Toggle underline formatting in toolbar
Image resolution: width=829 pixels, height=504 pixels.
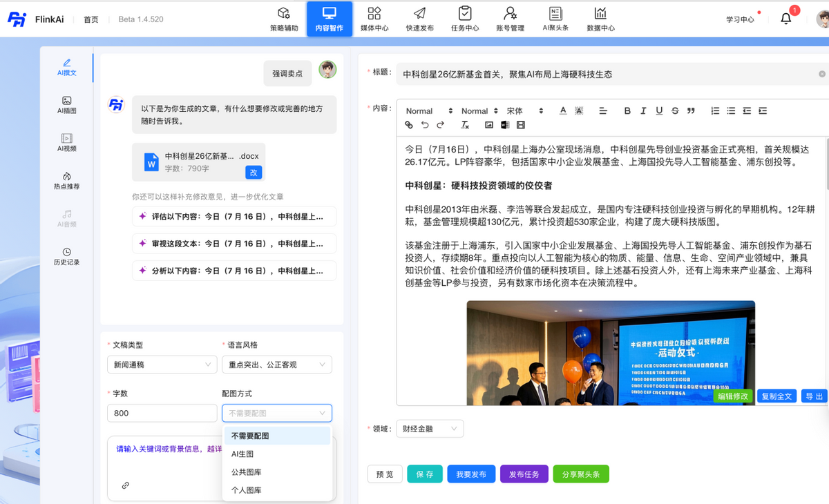[x=659, y=111]
